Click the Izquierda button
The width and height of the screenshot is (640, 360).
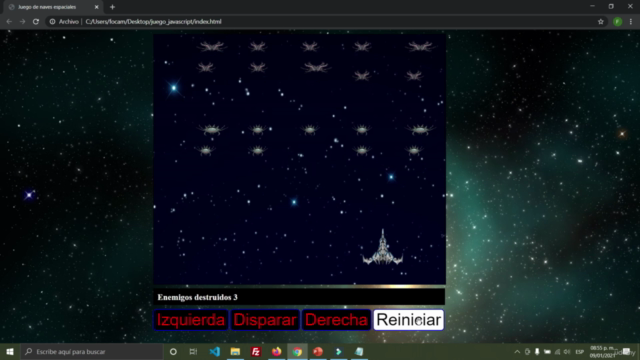click(191, 320)
